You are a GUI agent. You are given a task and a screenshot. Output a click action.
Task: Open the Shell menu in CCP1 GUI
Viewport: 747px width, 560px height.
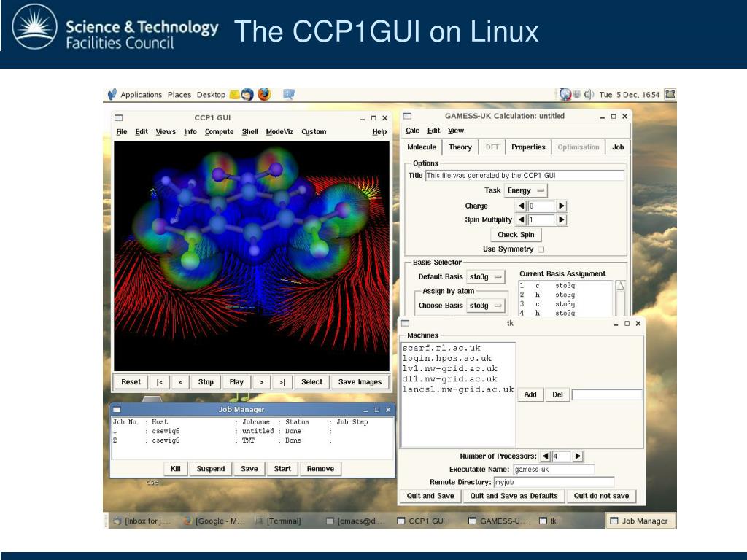tap(249, 132)
